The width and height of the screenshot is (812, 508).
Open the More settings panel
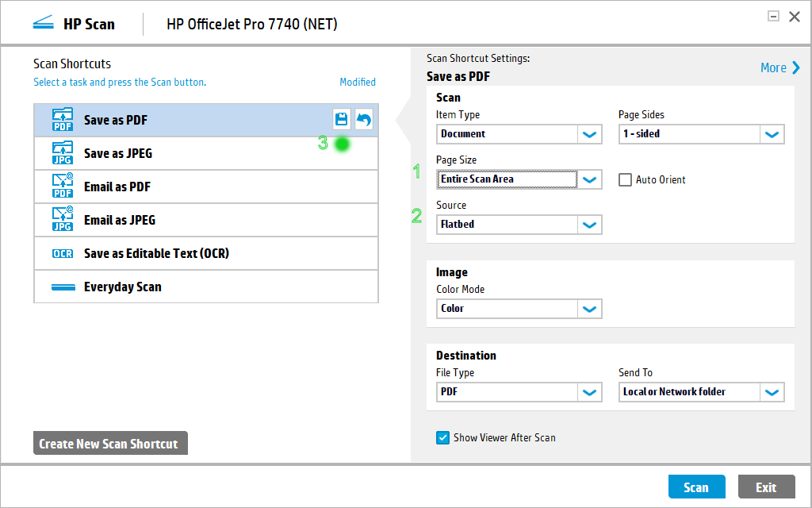point(779,67)
